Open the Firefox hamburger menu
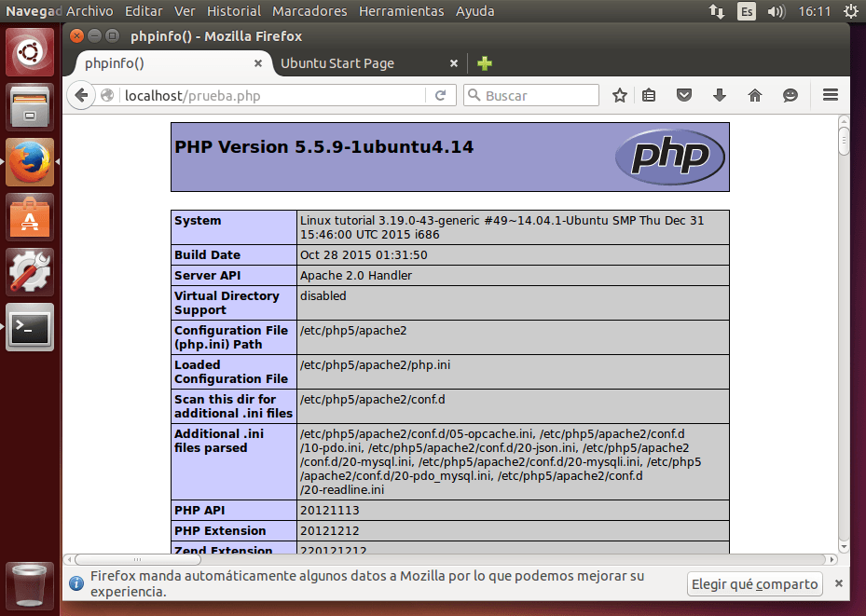866x616 pixels. pyautogui.click(x=830, y=95)
